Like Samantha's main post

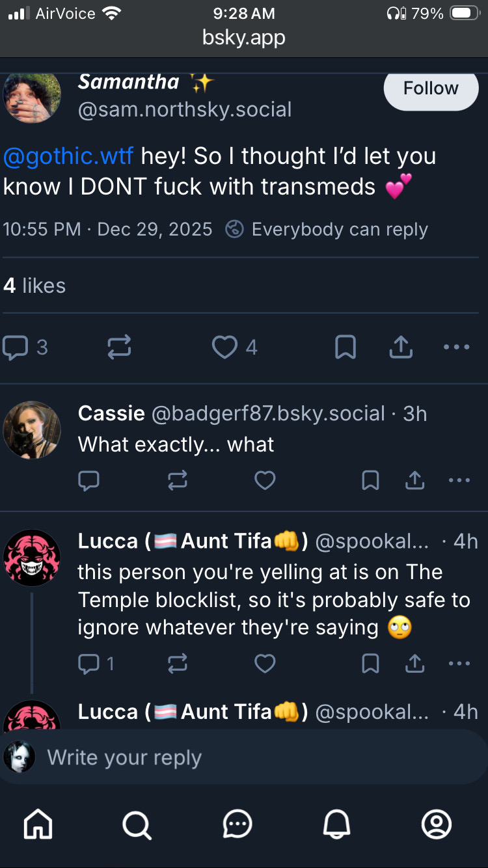coord(225,347)
